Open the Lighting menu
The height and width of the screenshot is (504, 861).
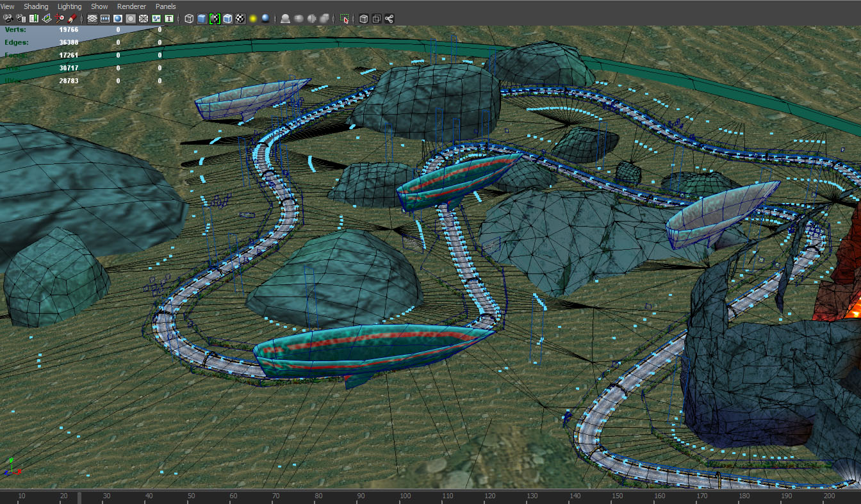pos(69,6)
